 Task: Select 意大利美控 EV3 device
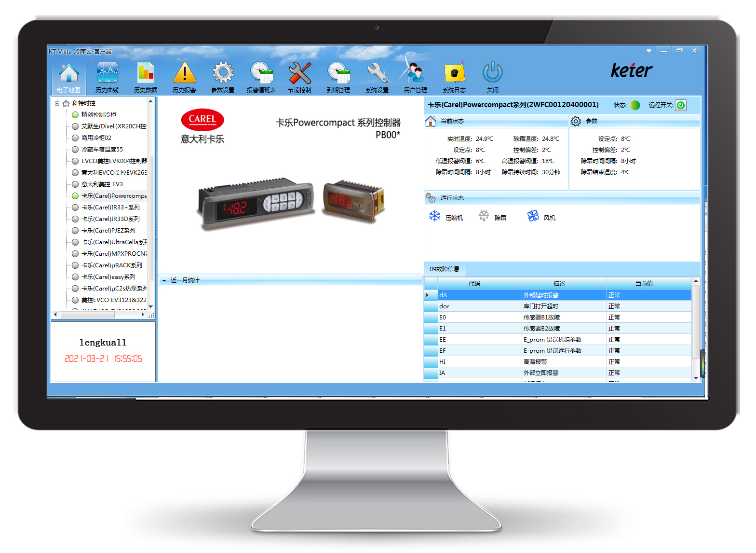[102, 184]
